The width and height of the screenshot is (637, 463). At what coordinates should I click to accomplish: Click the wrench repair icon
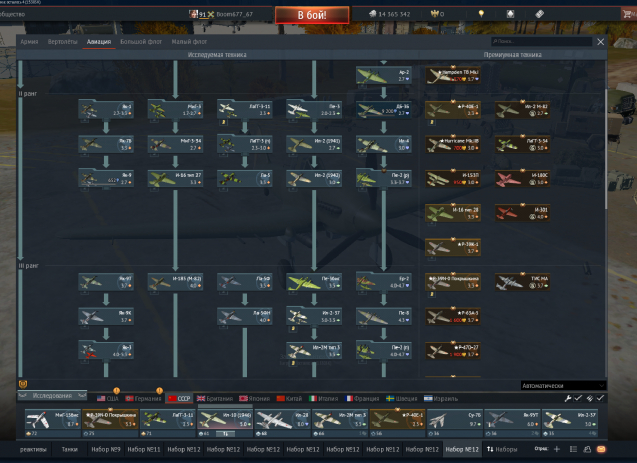[568, 398]
